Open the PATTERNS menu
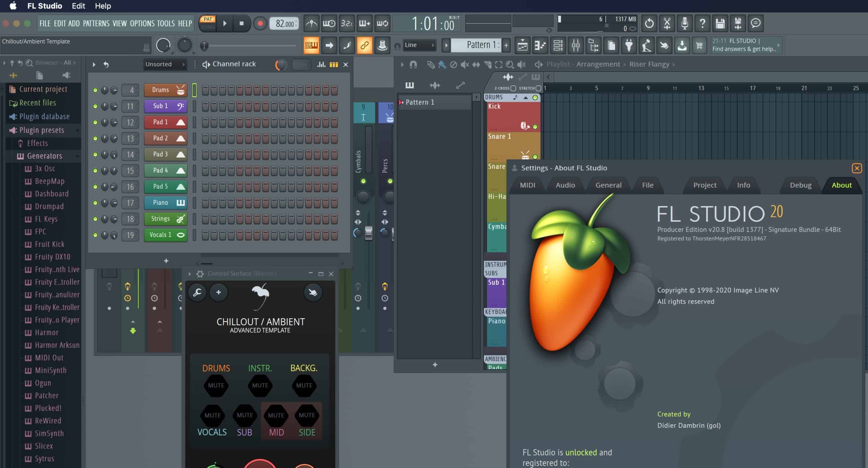The image size is (868, 468). tap(96, 23)
